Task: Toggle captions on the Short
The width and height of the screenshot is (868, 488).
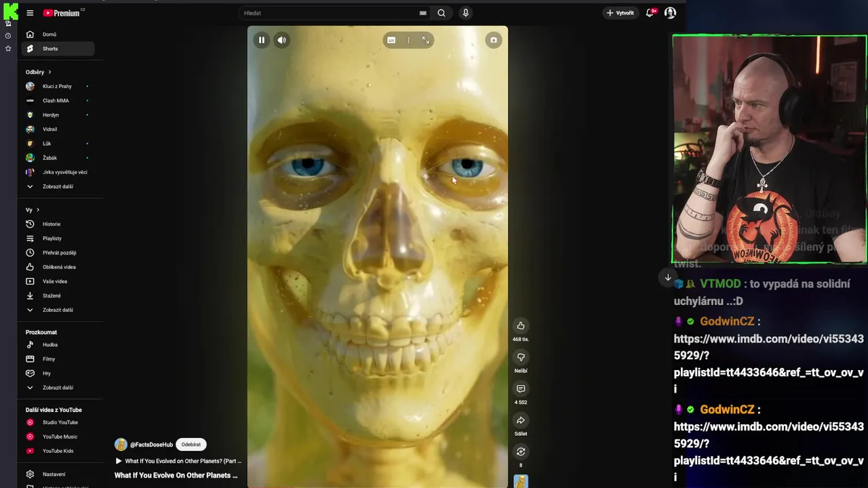Action: pyautogui.click(x=391, y=40)
